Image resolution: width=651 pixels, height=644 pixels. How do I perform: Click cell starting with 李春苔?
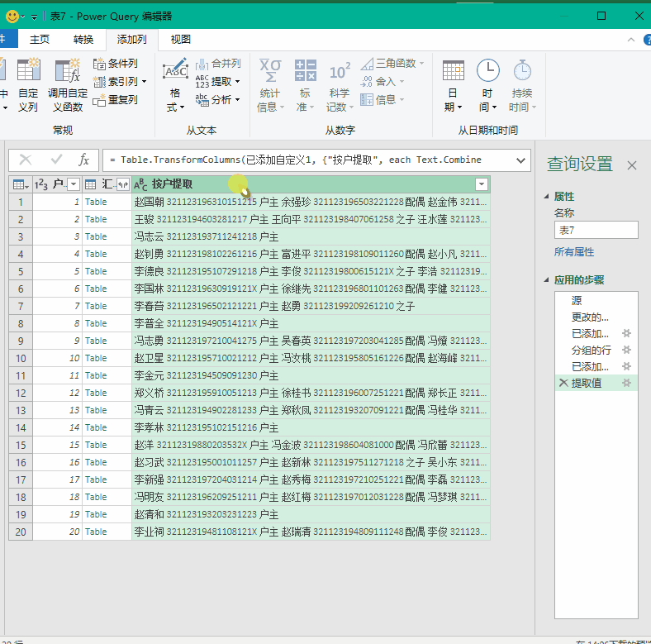point(311,306)
